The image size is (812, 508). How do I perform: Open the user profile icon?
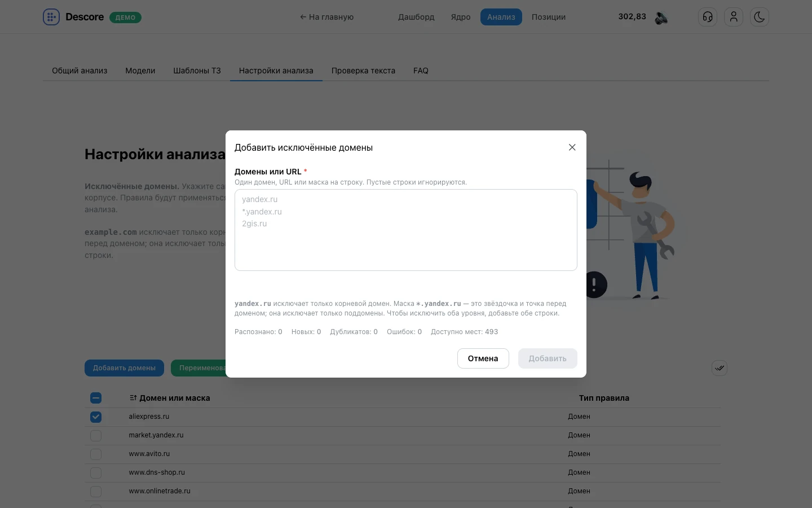[x=734, y=17]
